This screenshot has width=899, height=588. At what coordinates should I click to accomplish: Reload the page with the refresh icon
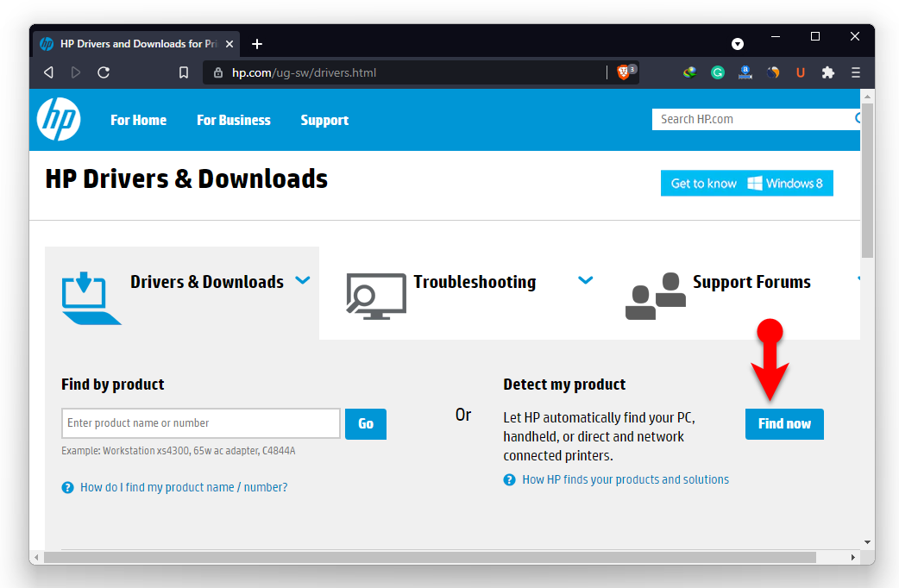104,73
